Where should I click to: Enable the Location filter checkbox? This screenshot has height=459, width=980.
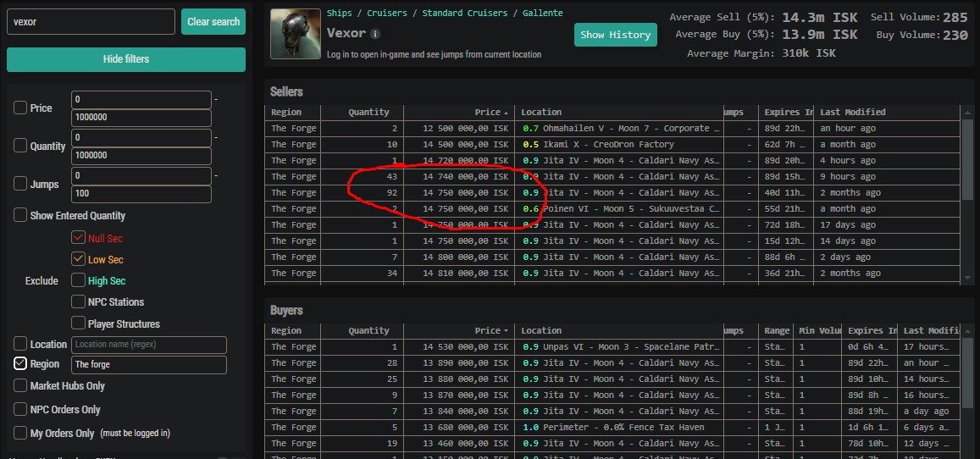pos(20,344)
